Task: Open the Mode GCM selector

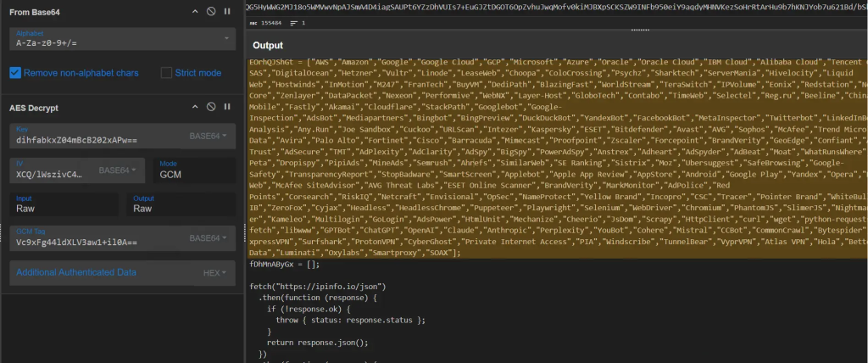Action: 194,170
